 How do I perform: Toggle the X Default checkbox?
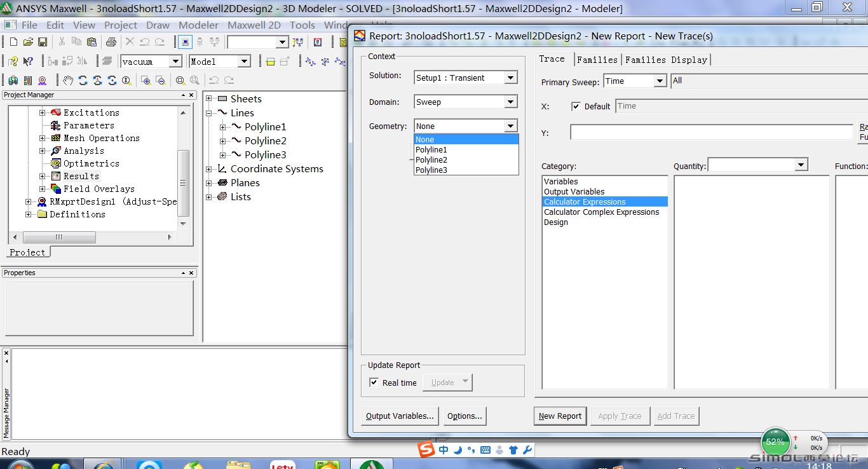click(576, 106)
